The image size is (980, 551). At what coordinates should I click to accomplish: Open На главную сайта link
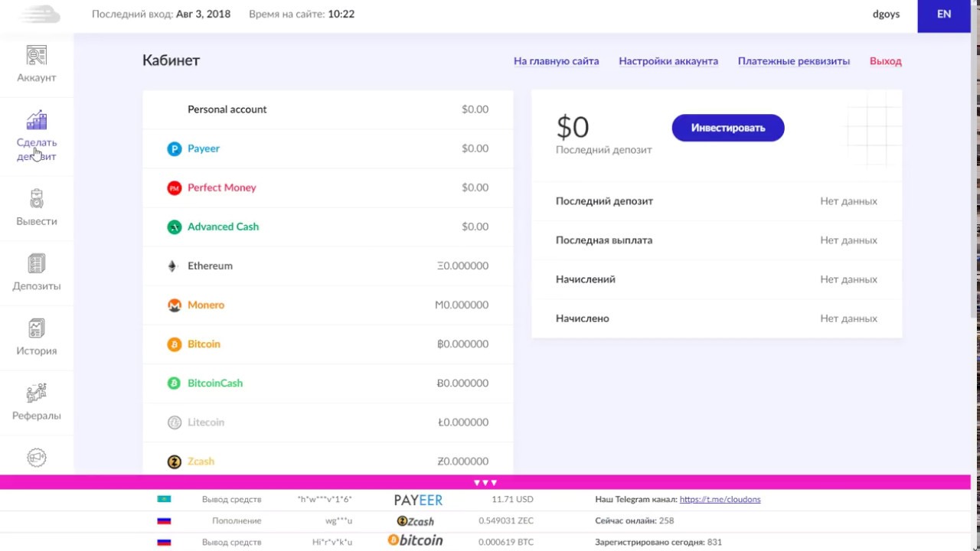tap(557, 61)
